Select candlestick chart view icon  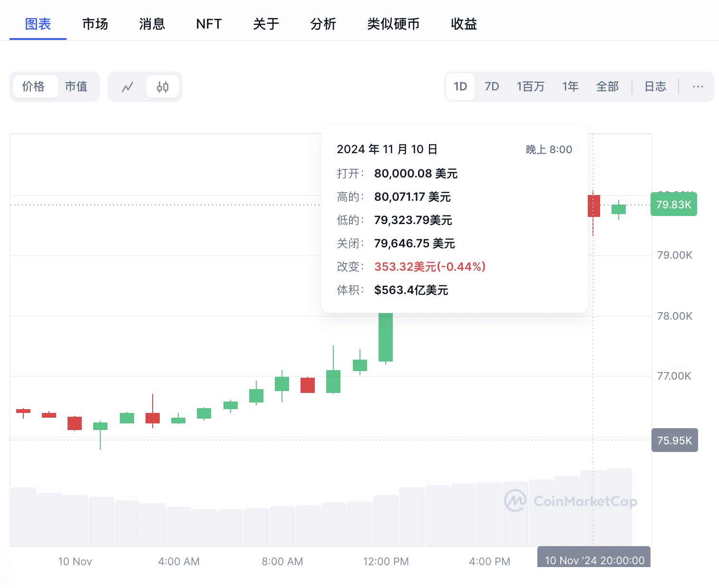(163, 87)
